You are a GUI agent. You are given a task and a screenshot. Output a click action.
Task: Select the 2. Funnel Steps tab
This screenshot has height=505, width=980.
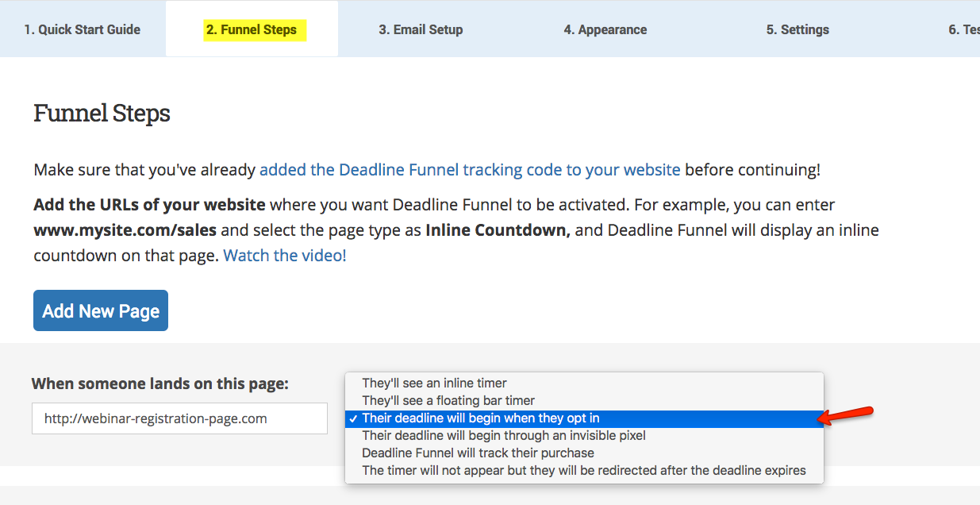[x=252, y=29]
